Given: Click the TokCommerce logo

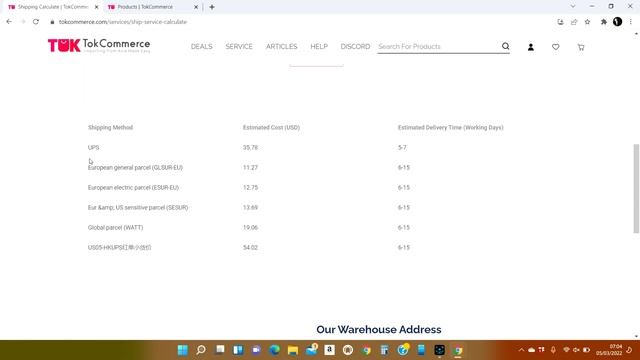Looking at the screenshot, I should pyautogui.click(x=99, y=45).
